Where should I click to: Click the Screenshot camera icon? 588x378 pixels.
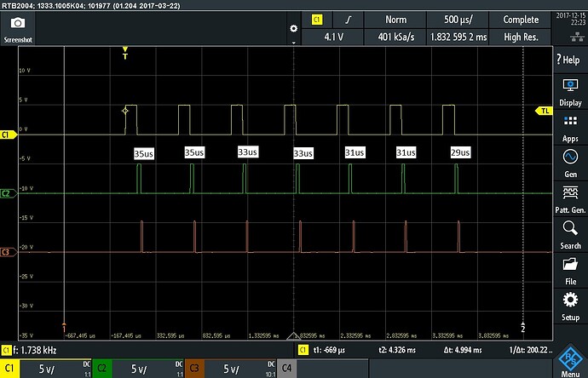18,24
